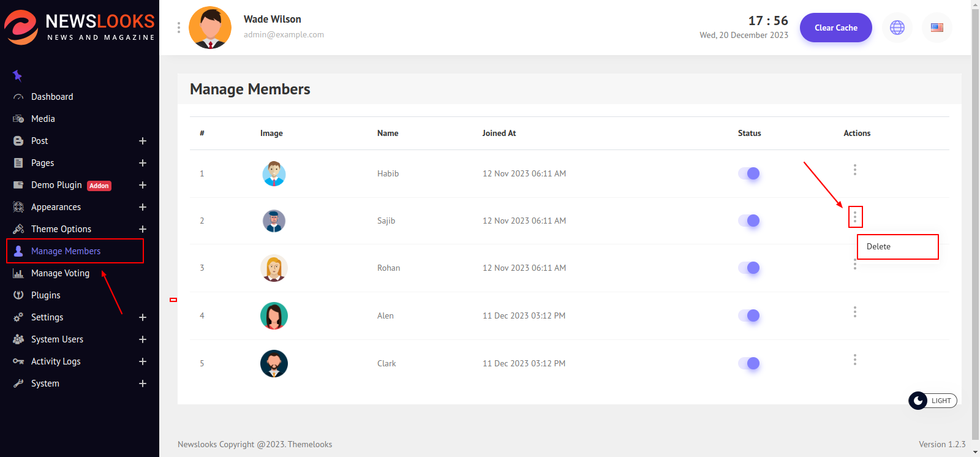Click the globe icon in header

897,28
